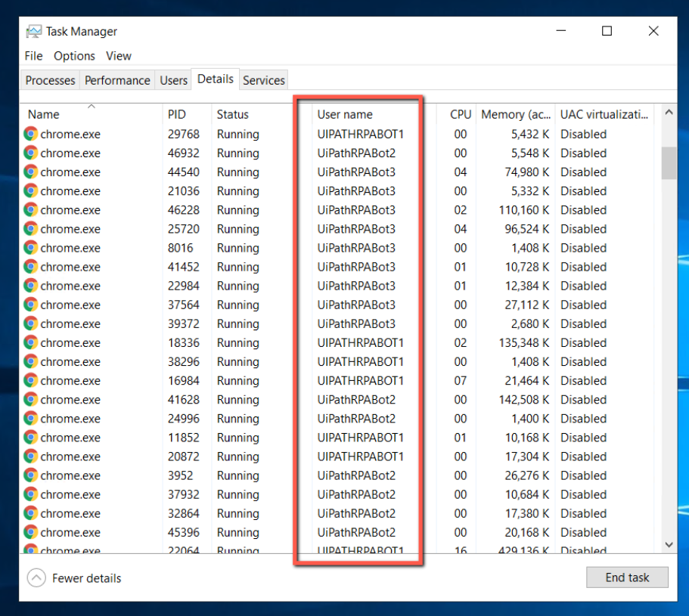Sort processes by the PID column

pyautogui.click(x=176, y=114)
